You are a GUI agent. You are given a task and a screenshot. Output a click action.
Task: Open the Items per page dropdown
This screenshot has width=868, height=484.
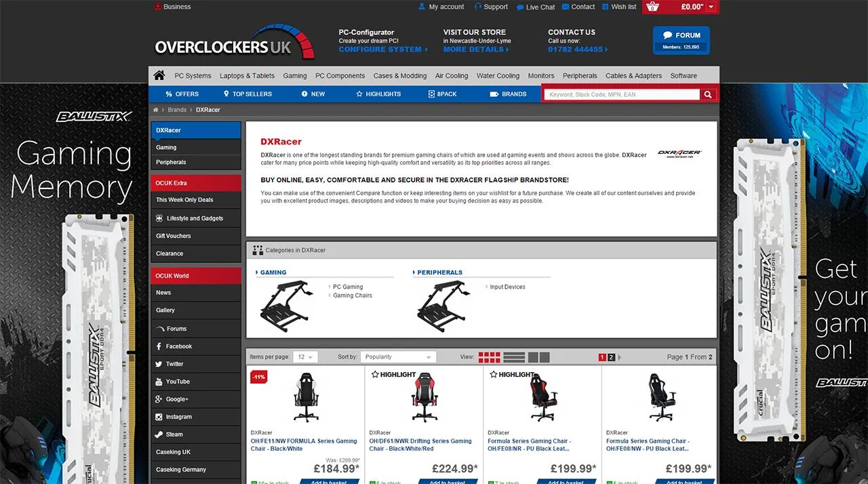click(x=305, y=357)
